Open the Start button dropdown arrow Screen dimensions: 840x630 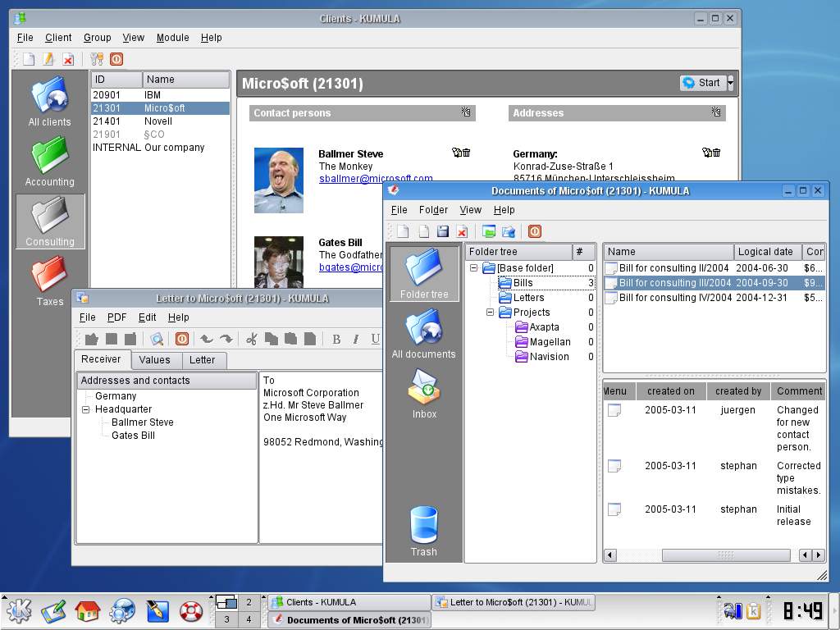[x=730, y=83]
